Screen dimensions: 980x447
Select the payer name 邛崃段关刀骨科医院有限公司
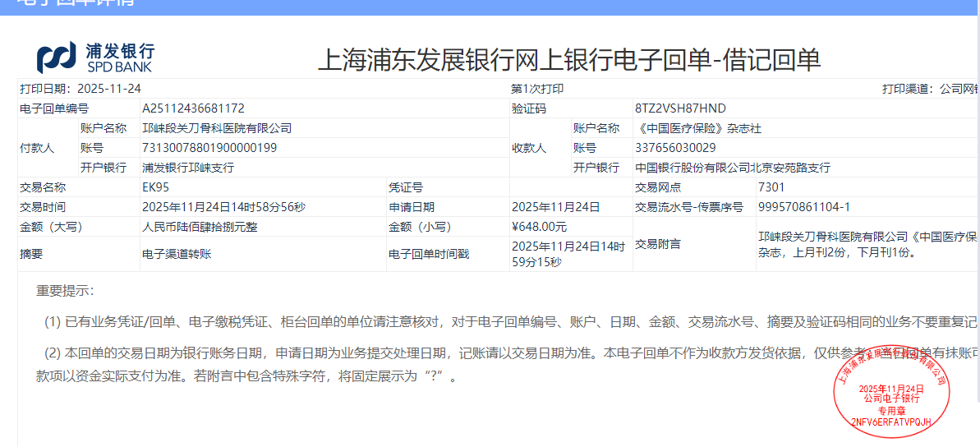point(217,128)
